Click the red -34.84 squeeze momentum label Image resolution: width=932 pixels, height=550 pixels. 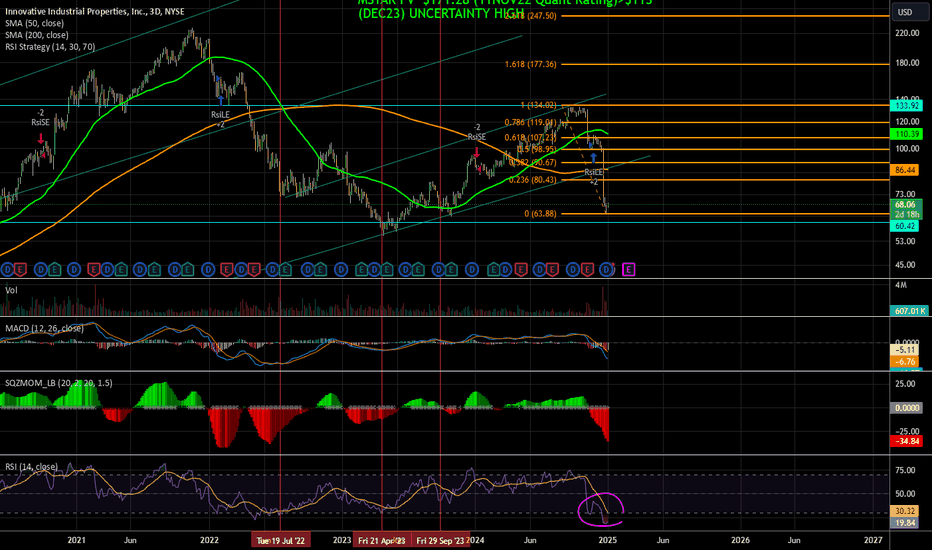point(906,441)
